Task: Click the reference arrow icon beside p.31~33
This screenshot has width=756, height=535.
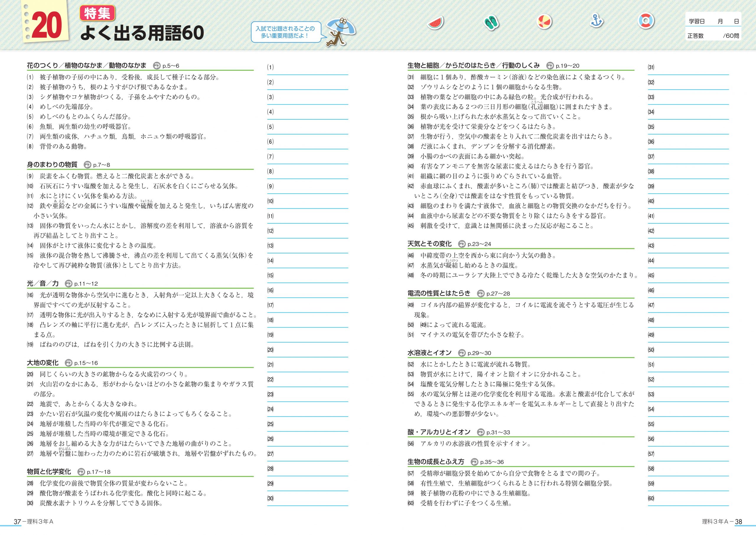Action: coord(481,432)
